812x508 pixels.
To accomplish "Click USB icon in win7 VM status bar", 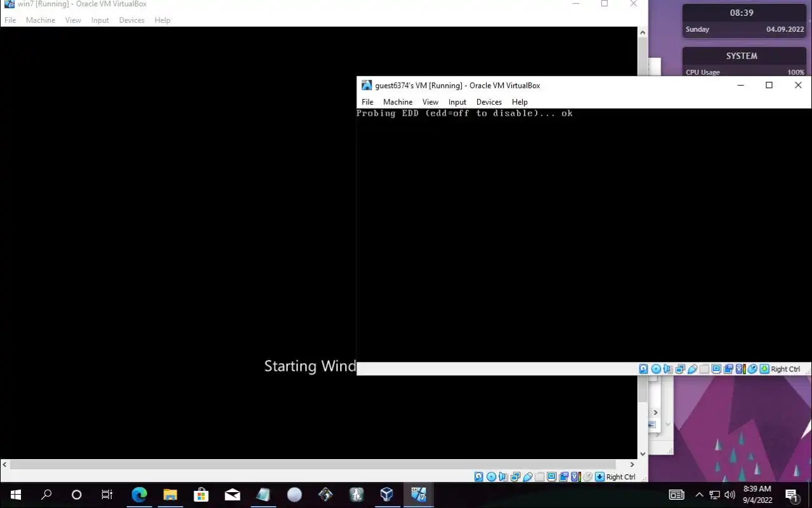I will 528,477.
